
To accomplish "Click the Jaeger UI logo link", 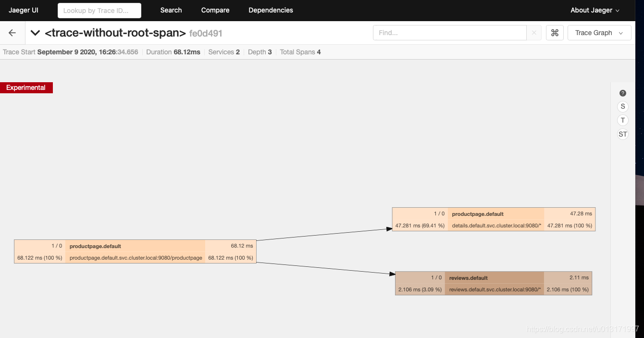I will point(24,10).
